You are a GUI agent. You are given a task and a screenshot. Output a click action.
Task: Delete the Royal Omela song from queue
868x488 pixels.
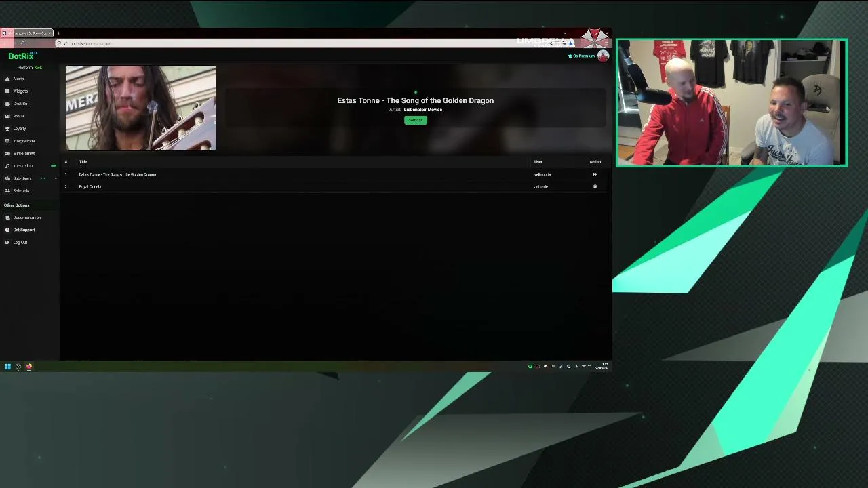[x=595, y=186]
